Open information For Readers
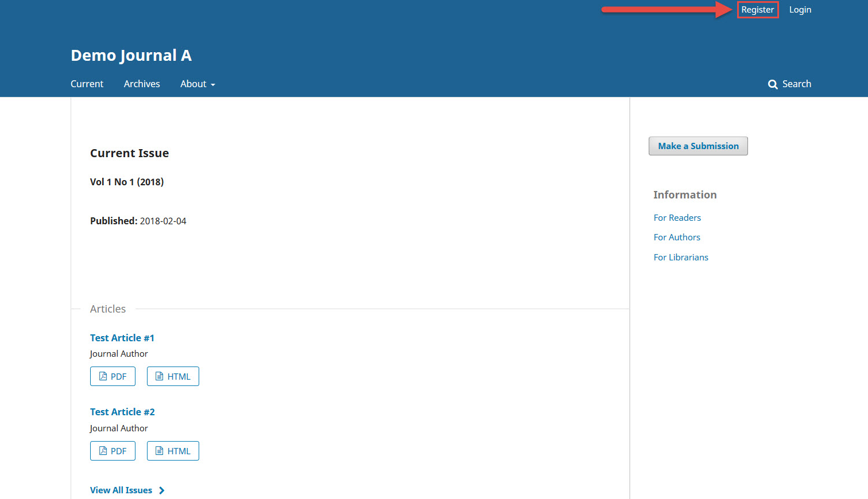 click(677, 217)
